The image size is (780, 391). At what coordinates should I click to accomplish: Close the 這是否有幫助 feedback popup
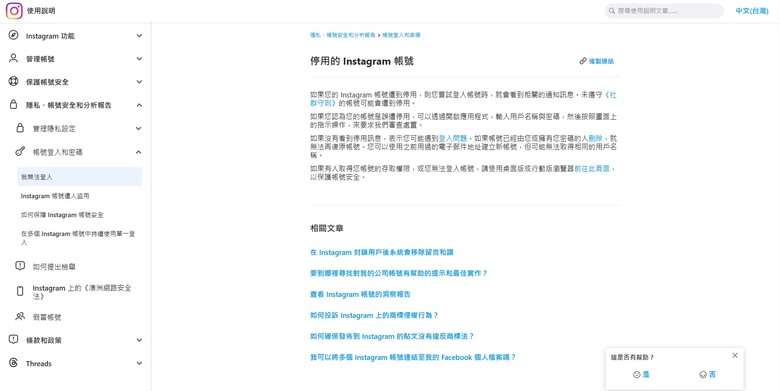pyautogui.click(x=735, y=355)
